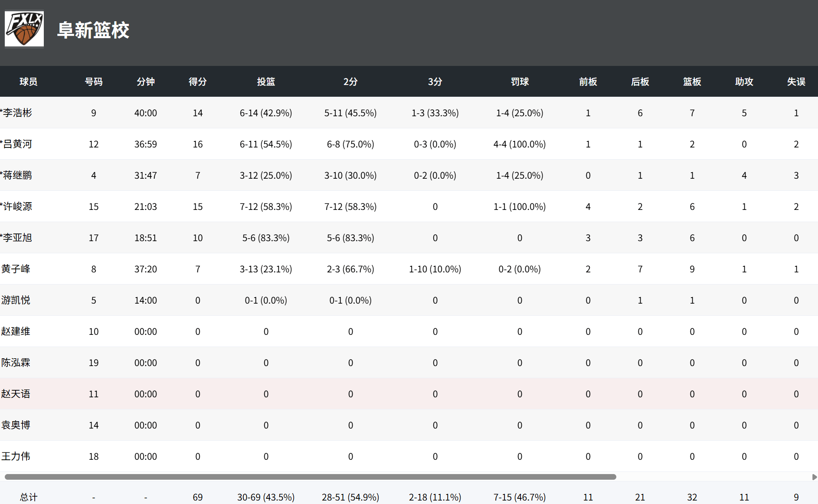The image size is (818, 504).
Task: Click total points value 69
Action: click(x=198, y=497)
